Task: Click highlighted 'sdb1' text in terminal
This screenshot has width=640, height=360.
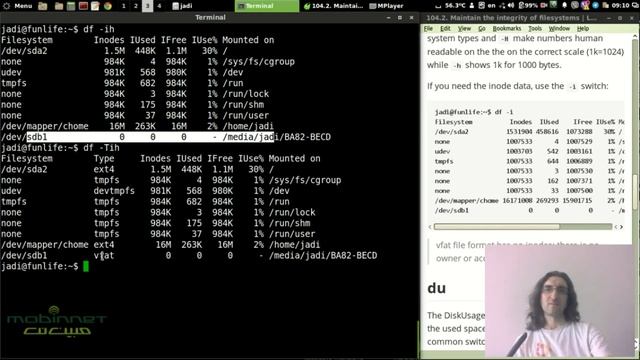Action: tap(37, 137)
